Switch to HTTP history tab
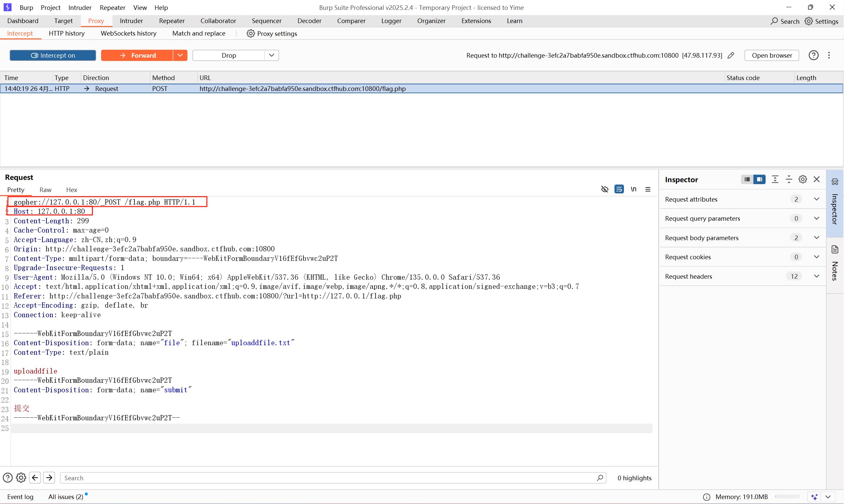 click(67, 33)
